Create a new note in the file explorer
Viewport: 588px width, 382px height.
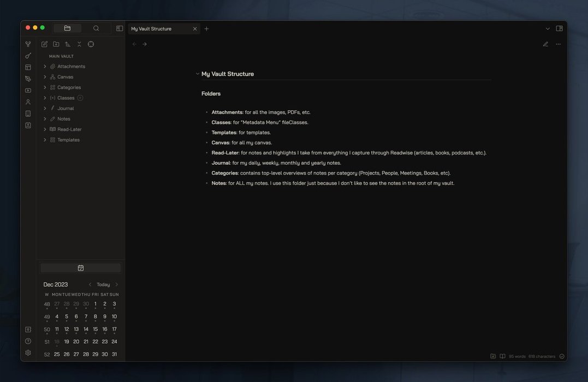tap(44, 44)
